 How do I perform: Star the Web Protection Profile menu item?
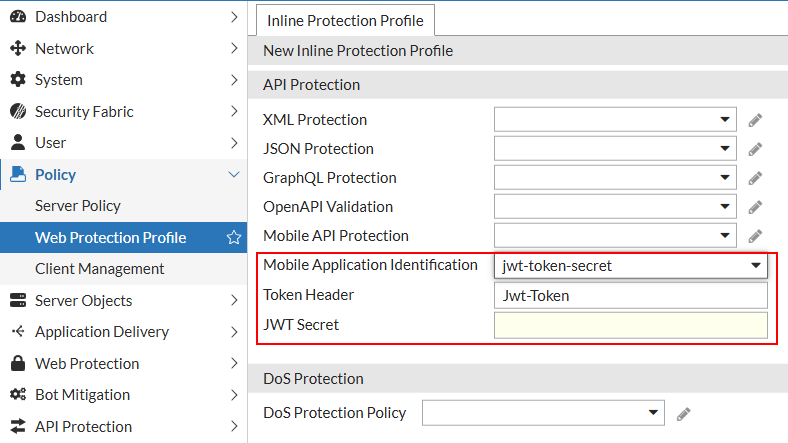coord(234,238)
